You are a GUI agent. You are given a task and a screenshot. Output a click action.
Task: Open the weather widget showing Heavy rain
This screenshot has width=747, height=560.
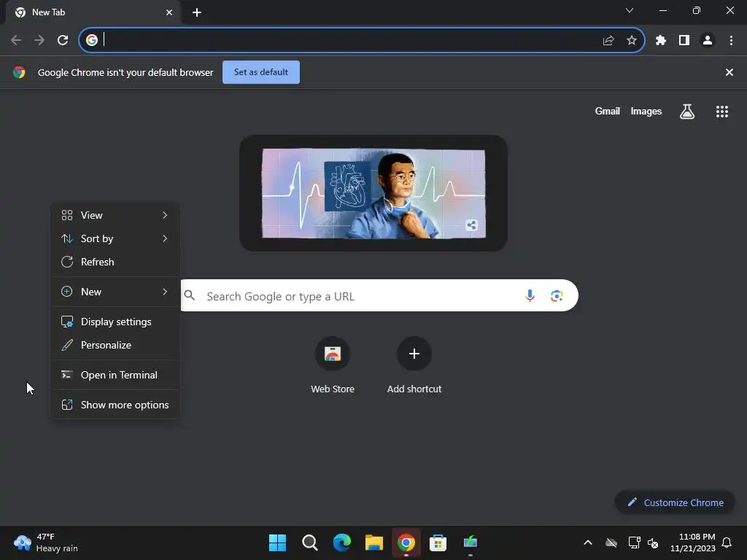tap(46, 542)
